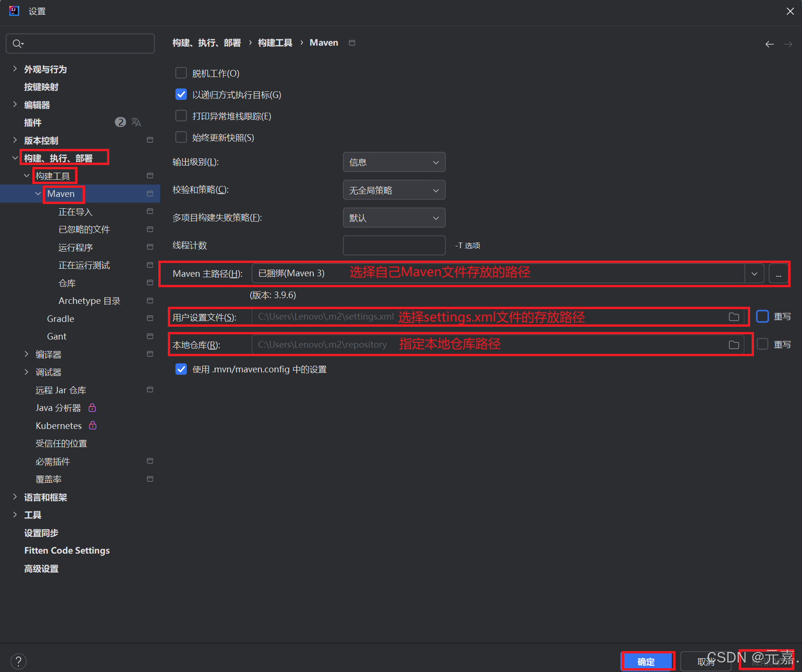802x672 pixels.
Task: Open the 校验和策略 dropdown showing 无全局策略
Action: coord(394,190)
